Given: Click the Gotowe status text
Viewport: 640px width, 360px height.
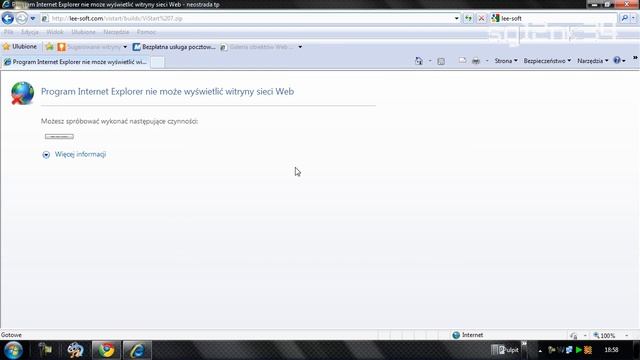Looking at the screenshot, I should pyautogui.click(x=11, y=335).
